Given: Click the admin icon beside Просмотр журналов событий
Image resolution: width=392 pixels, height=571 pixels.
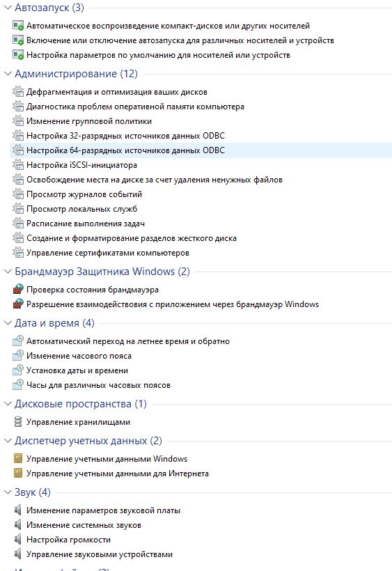Looking at the screenshot, I should (x=18, y=194).
